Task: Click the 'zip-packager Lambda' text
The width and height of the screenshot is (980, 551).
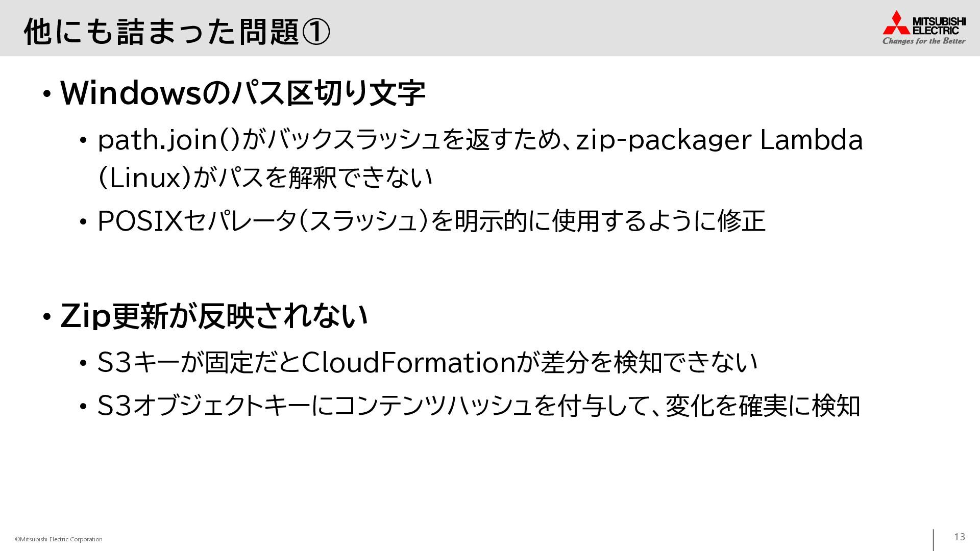Action: pos(719,140)
